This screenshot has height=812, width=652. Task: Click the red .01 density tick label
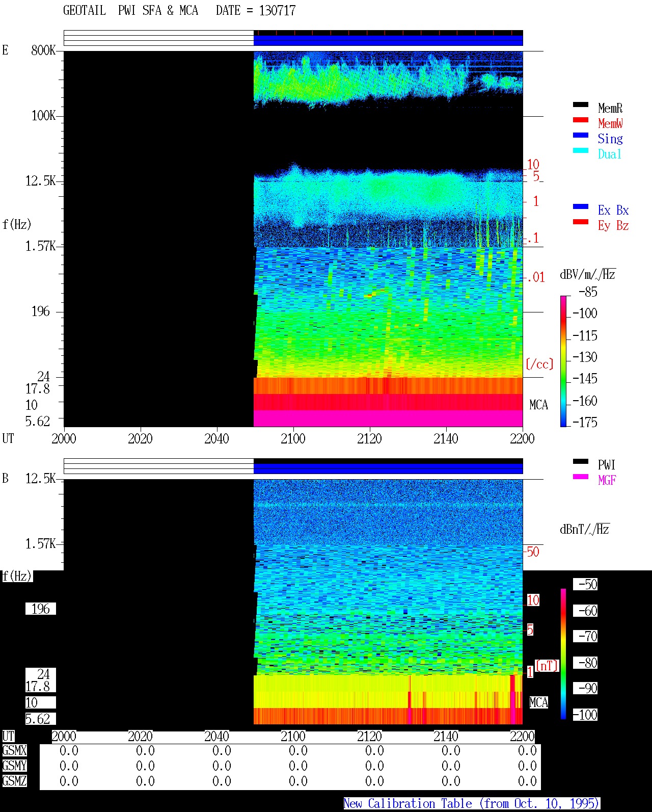(x=535, y=278)
